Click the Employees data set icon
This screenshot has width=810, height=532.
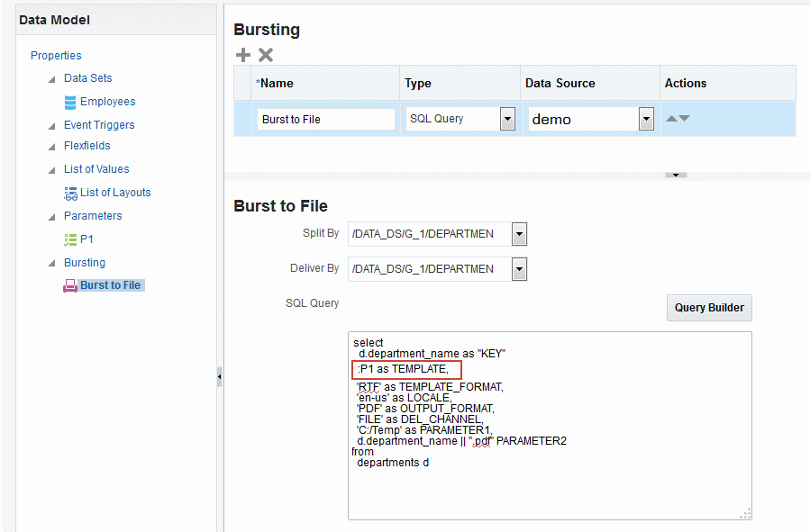coord(69,101)
